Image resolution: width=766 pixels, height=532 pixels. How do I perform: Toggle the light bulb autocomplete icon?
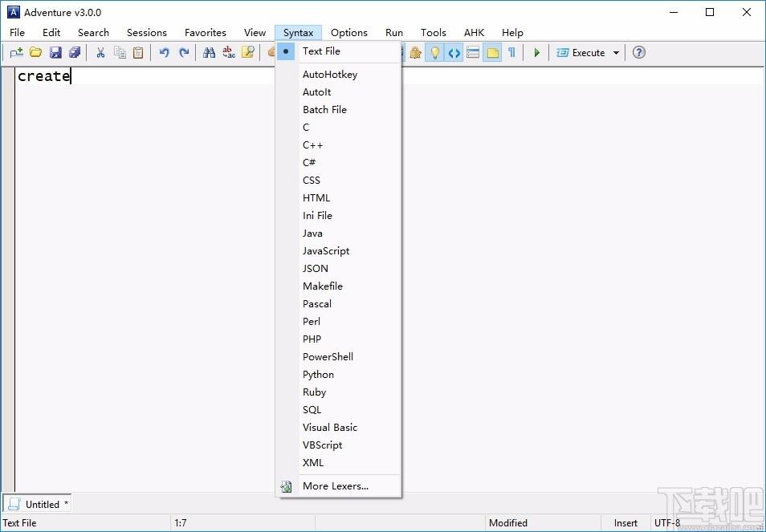pyautogui.click(x=434, y=52)
